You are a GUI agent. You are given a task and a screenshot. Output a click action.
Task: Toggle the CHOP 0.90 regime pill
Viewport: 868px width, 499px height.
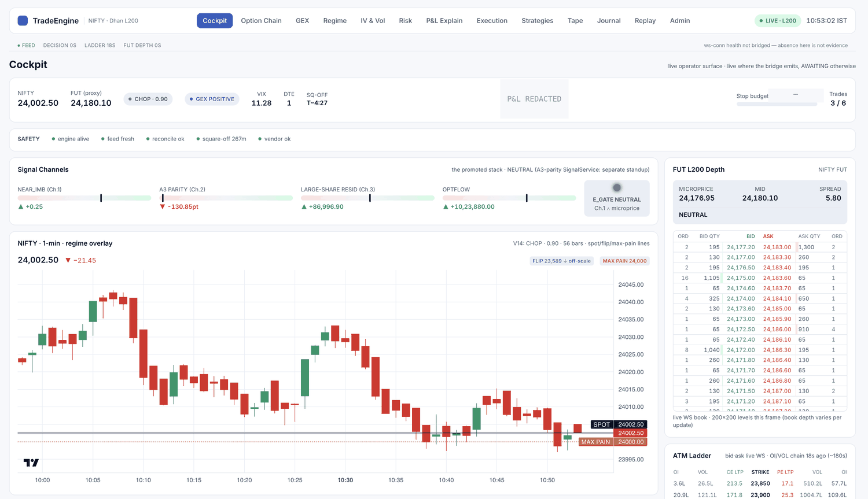click(x=148, y=99)
